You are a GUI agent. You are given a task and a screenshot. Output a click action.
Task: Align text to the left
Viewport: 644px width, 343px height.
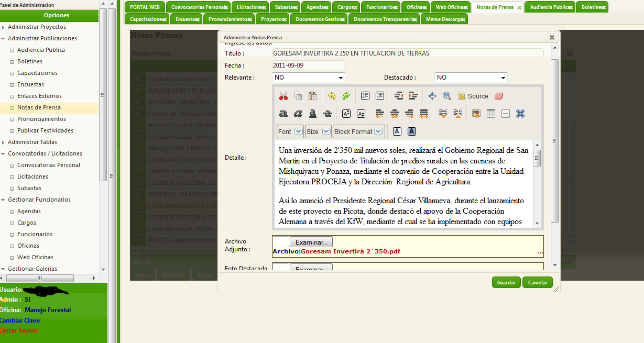point(380,114)
